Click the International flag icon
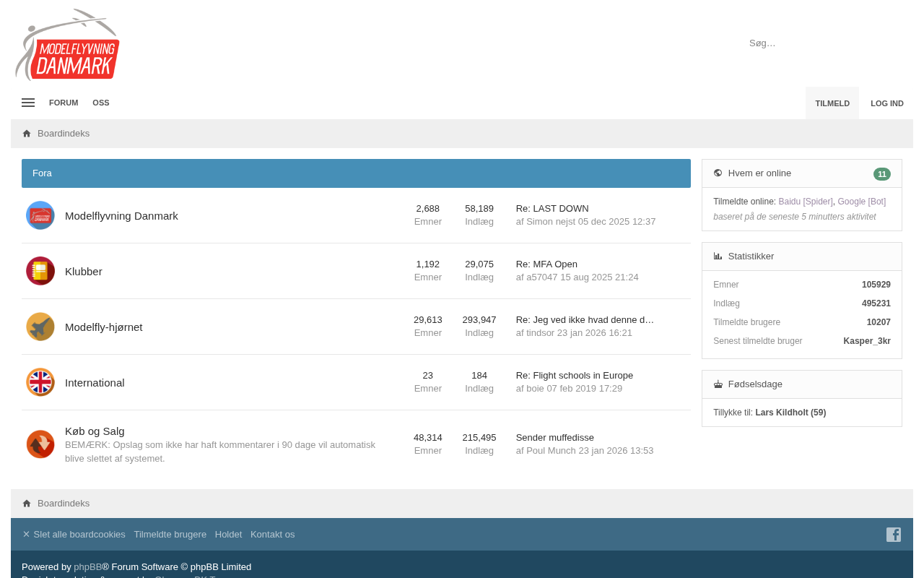The height and width of the screenshot is (578, 924). click(x=40, y=382)
